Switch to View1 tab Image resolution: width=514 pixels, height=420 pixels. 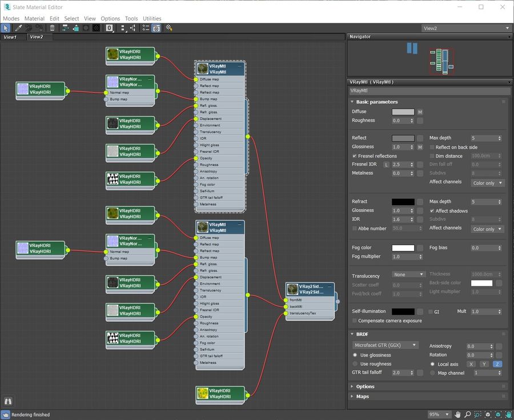coord(10,37)
